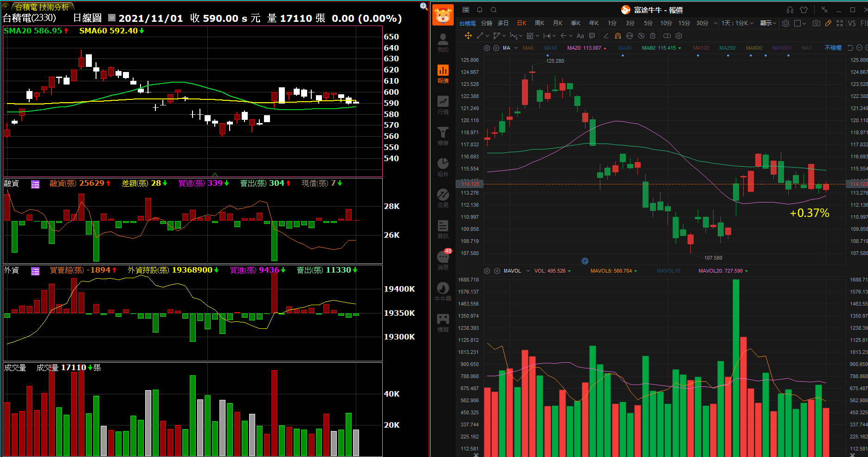Click the chart settings gear in top toolbar
This screenshot has width=868, height=457.
point(785,23)
